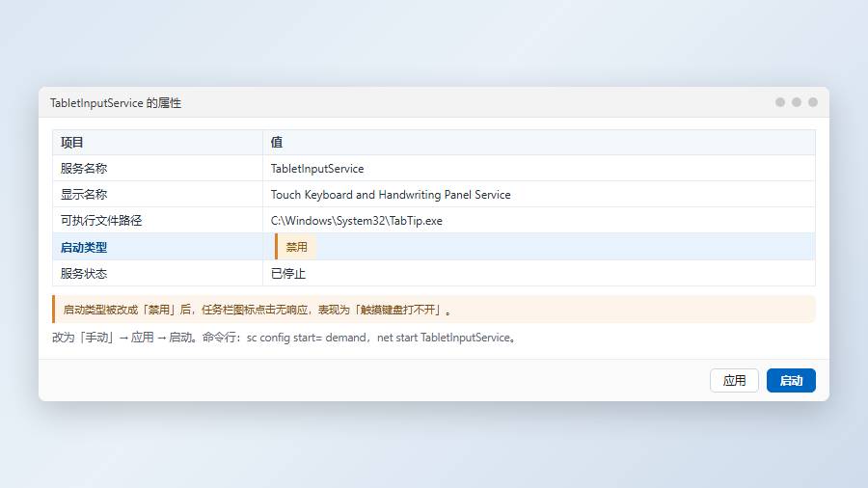The image size is (868, 488).
Task: Click the 服务状态 label cell
Action: pyautogui.click(x=158, y=273)
